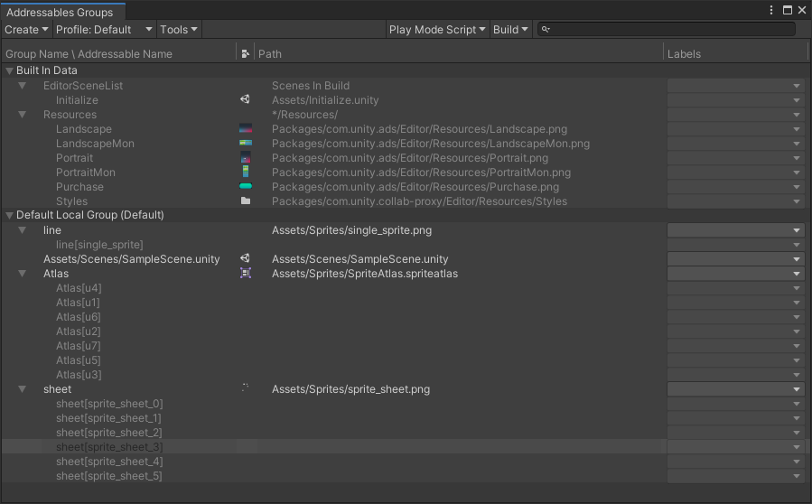Open the Profile: Default dropdown
This screenshot has height=504, width=812.
point(104,30)
